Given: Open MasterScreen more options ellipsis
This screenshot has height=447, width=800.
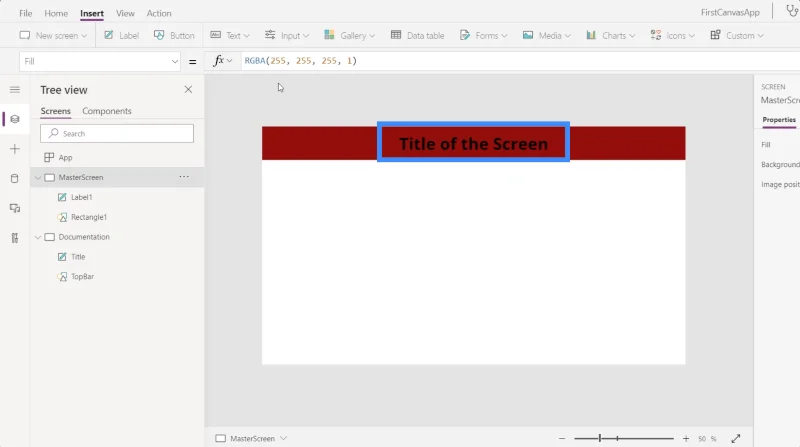Looking at the screenshot, I should pyautogui.click(x=184, y=177).
